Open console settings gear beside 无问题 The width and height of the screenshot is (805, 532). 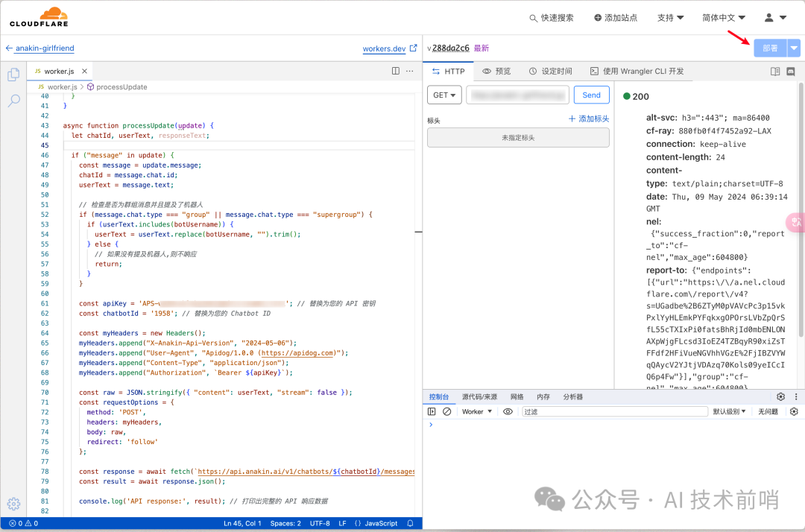(x=795, y=411)
